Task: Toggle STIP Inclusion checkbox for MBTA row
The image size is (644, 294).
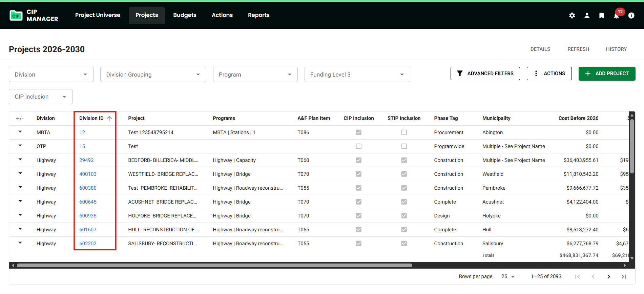Action: click(404, 132)
